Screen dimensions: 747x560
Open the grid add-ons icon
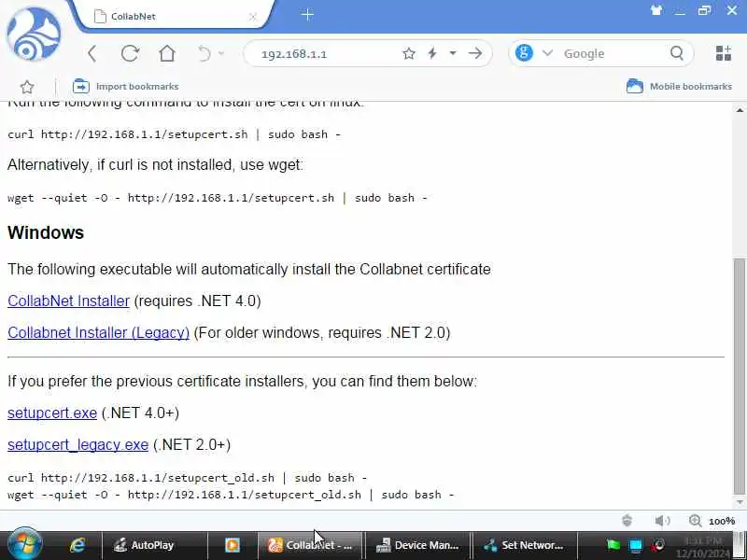click(x=723, y=53)
